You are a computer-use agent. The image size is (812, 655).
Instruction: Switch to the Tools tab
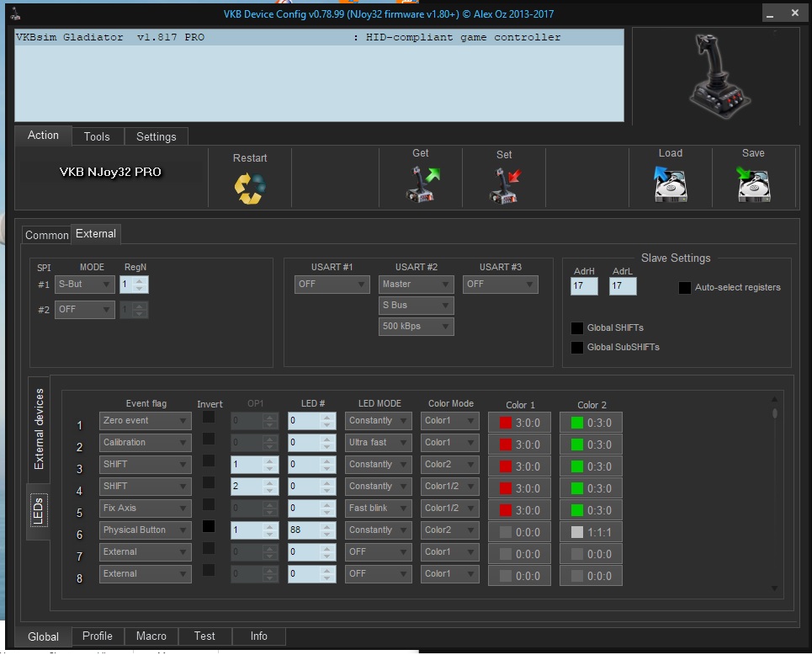pos(97,136)
